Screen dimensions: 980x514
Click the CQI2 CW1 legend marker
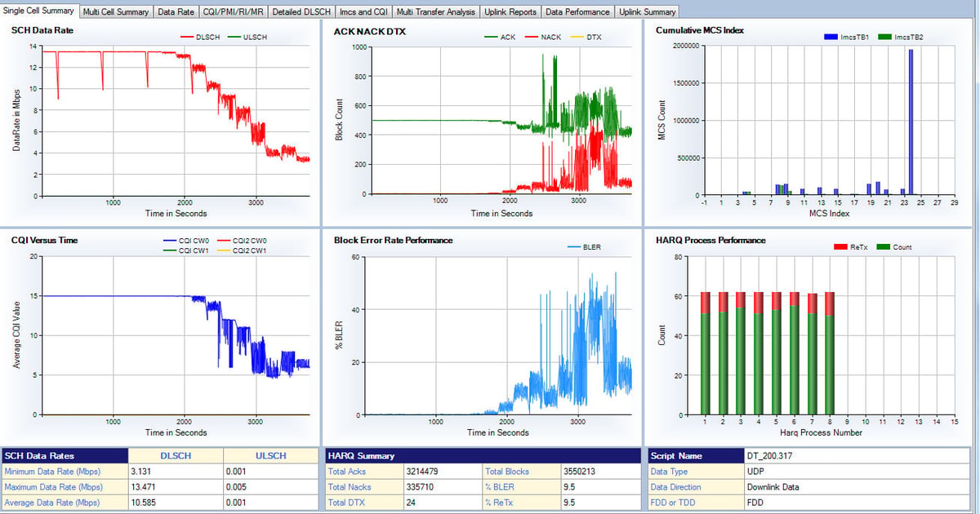[x=223, y=250]
